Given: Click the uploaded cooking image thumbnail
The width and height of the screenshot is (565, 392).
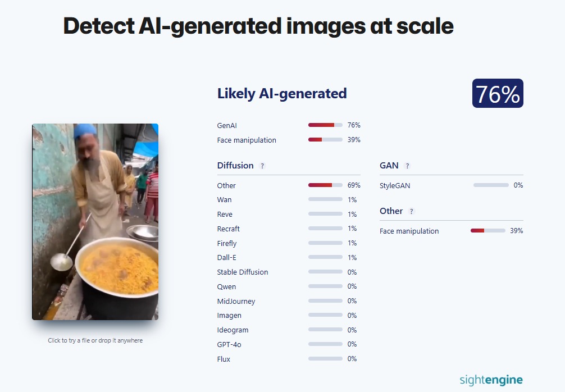Looking at the screenshot, I should [95, 222].
